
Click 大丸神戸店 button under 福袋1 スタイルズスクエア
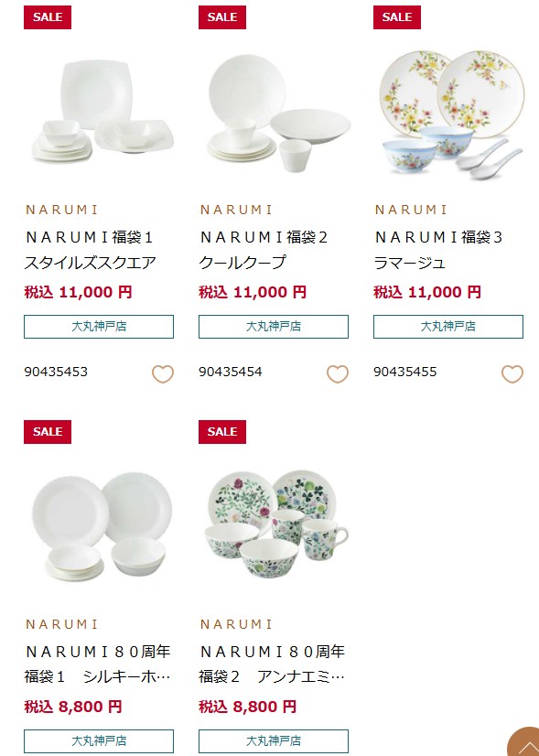click(99, 327)
